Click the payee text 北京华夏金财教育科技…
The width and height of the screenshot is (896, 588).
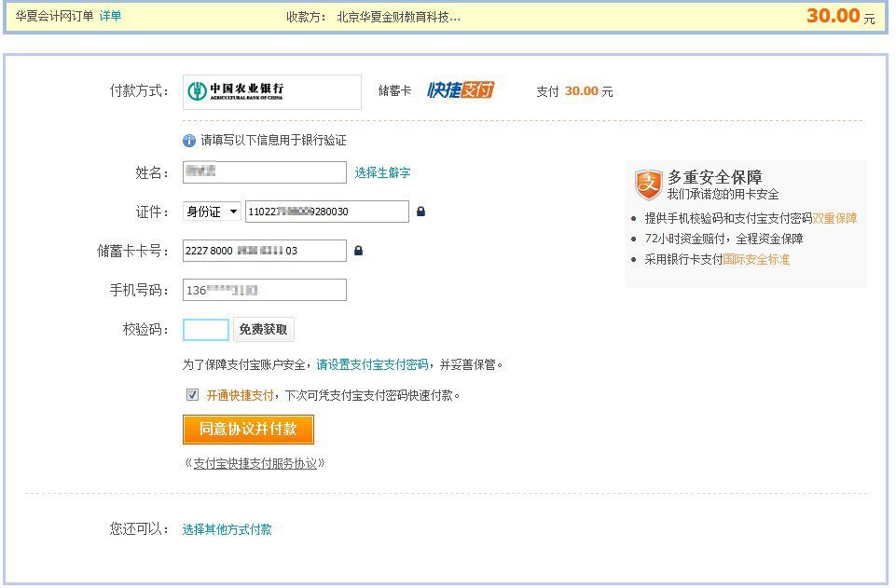click(x=399, y=17)
